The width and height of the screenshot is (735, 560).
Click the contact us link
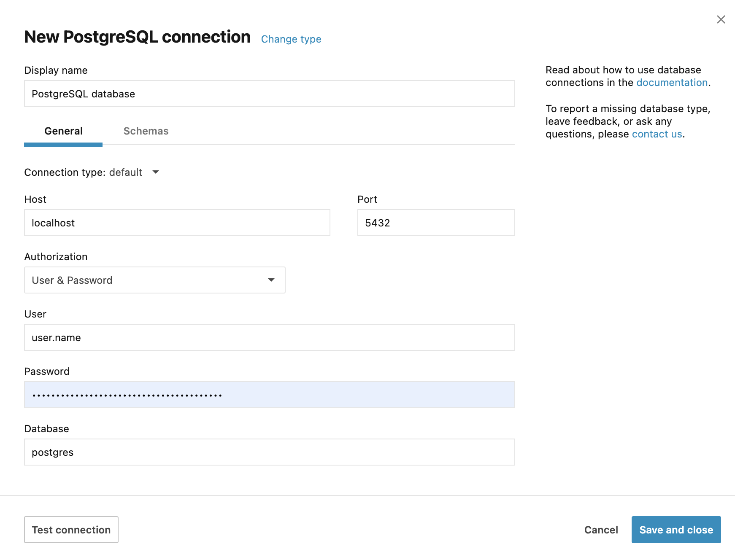tap(657, 134)
